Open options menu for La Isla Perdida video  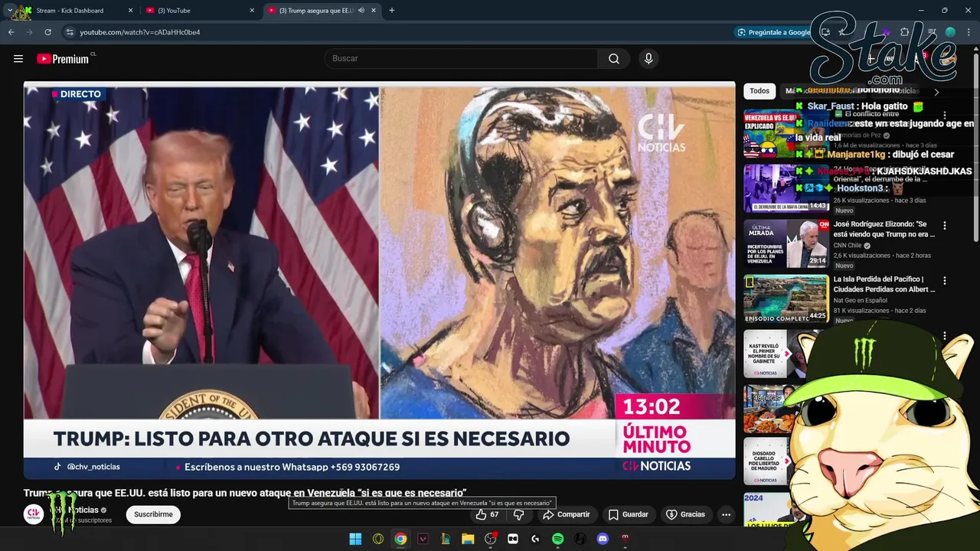point(944,281)
